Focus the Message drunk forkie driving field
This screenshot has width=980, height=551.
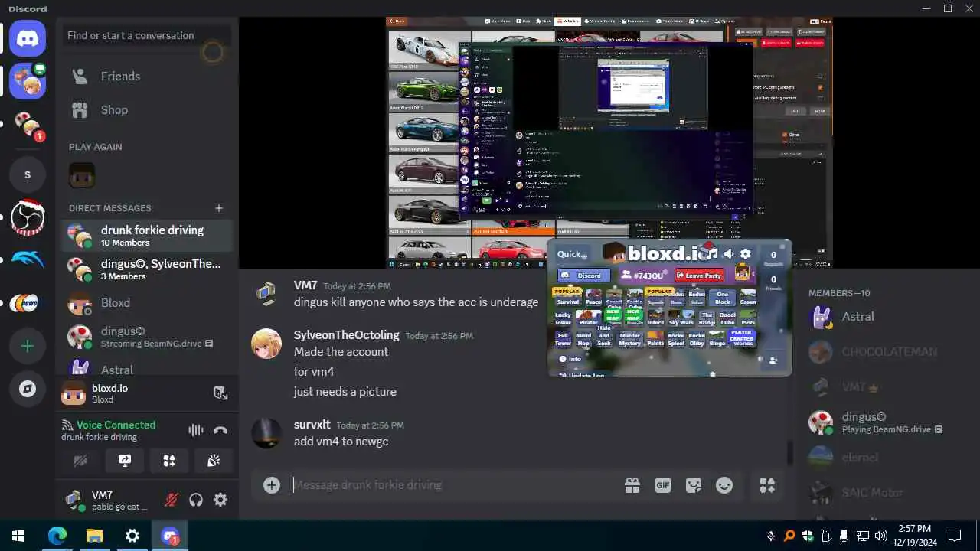click(x=452, y=485)
